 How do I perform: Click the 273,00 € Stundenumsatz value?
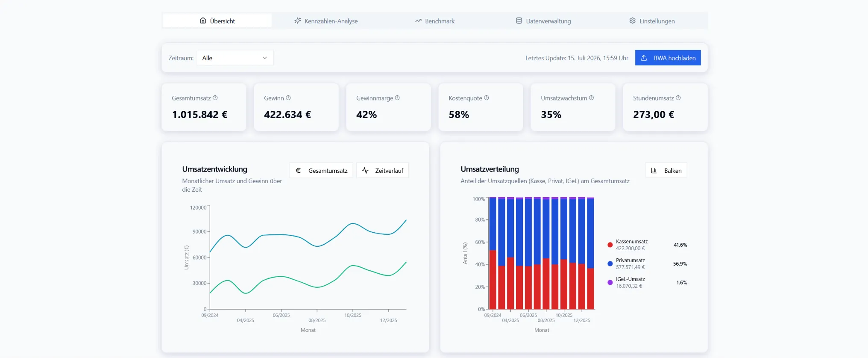point(654,115)
